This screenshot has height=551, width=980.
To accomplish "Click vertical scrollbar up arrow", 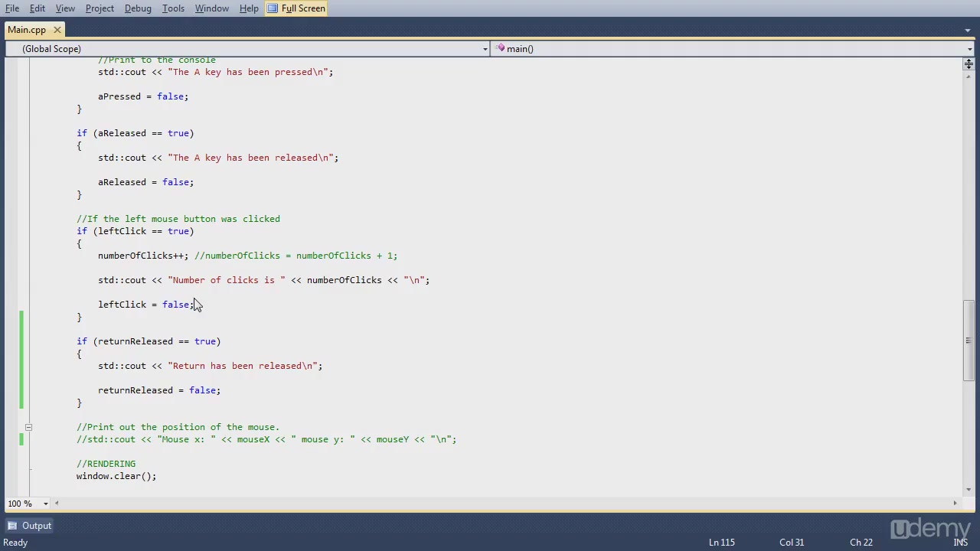I will point(969,77).
